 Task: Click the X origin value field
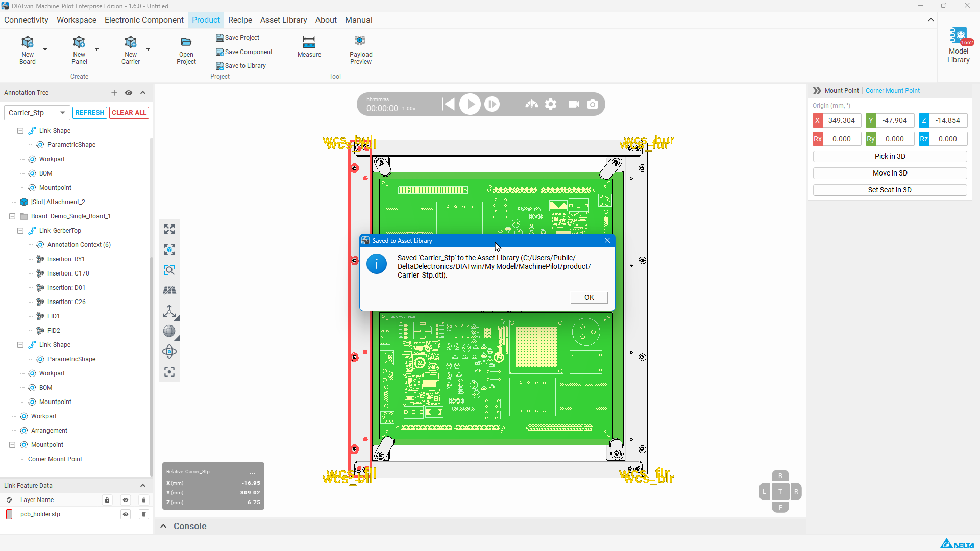coord(842,120)
